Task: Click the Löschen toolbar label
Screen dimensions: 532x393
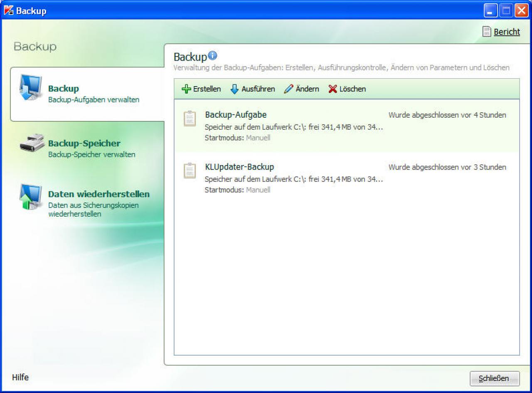Action: tap(352, 89)
